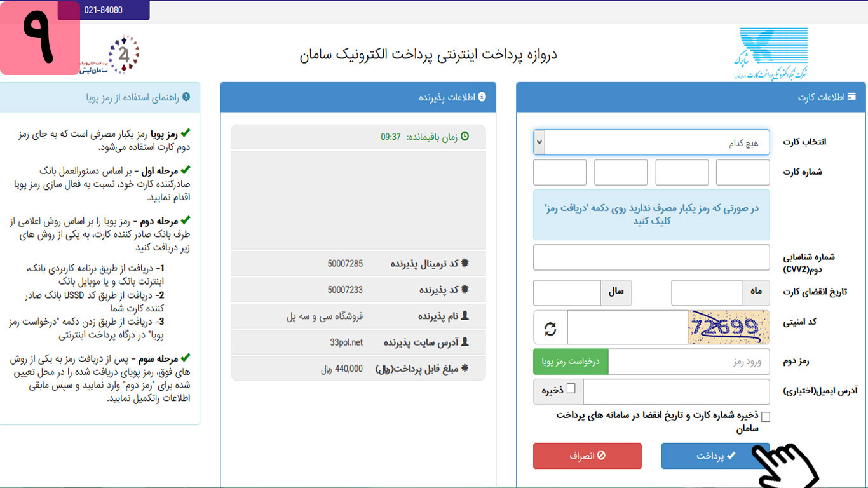Focus the rightmost شماره کارت box
The image size is (868, 488).
pos(743,172)
